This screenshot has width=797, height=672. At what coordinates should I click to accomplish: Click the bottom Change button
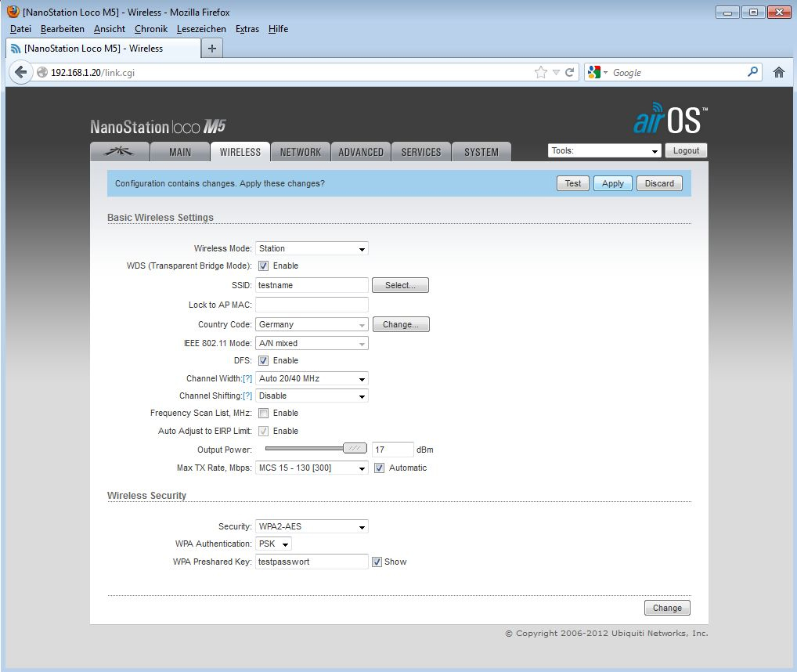click(x=667, y=608)
